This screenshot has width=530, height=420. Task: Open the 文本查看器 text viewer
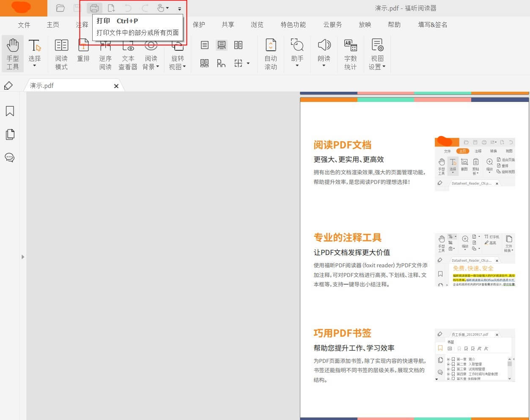(128, 54)
